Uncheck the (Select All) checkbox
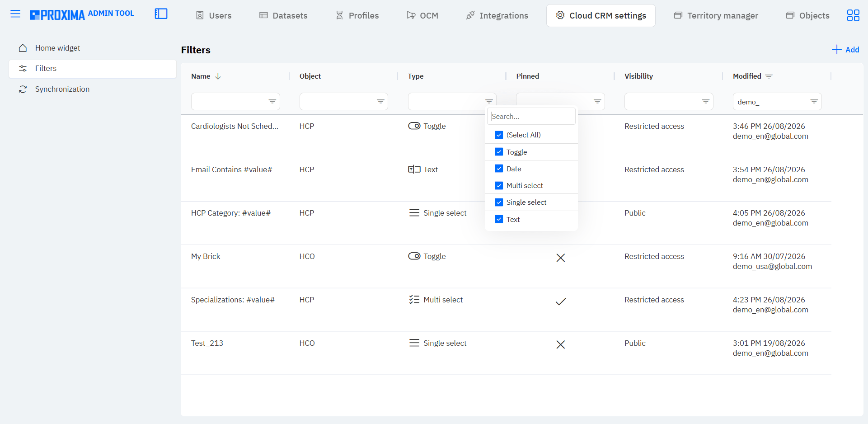This screenshot has width=868, height=424. click(x=499, y=135)
